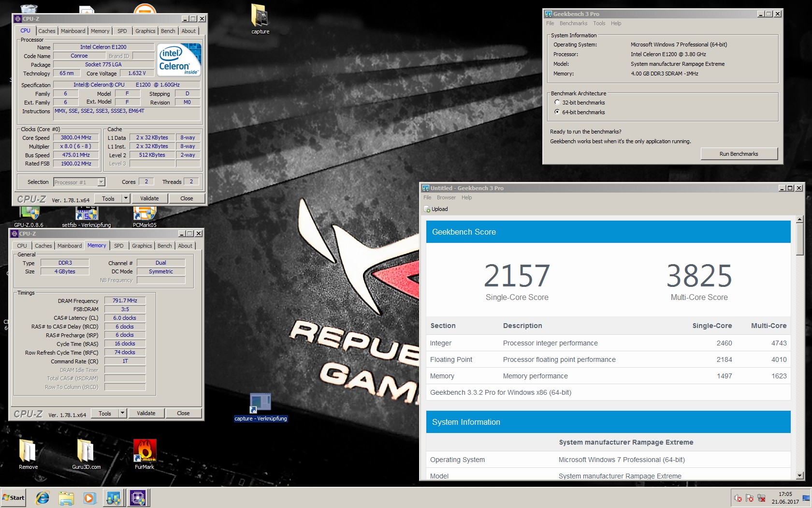The height and width of the screenshot is (508, 812).
Task: Click Run Benchmarks button
Action: point(739,154)
